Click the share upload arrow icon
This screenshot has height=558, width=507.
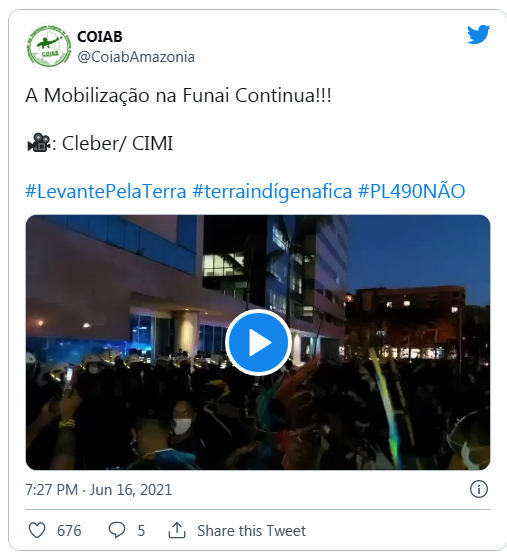pyautogui.click(x=177, y=530)
